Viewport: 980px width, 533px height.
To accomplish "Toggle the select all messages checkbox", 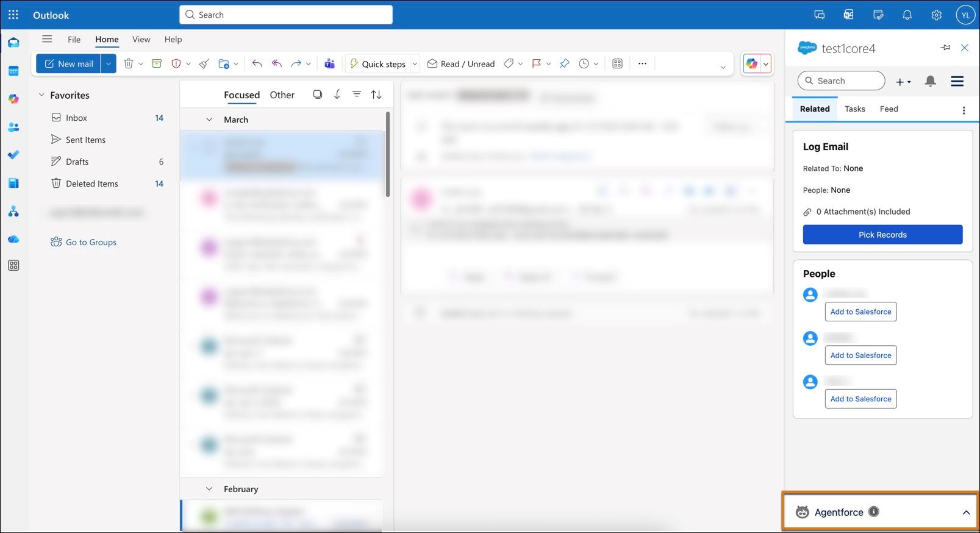I will [x=317, y=95].
